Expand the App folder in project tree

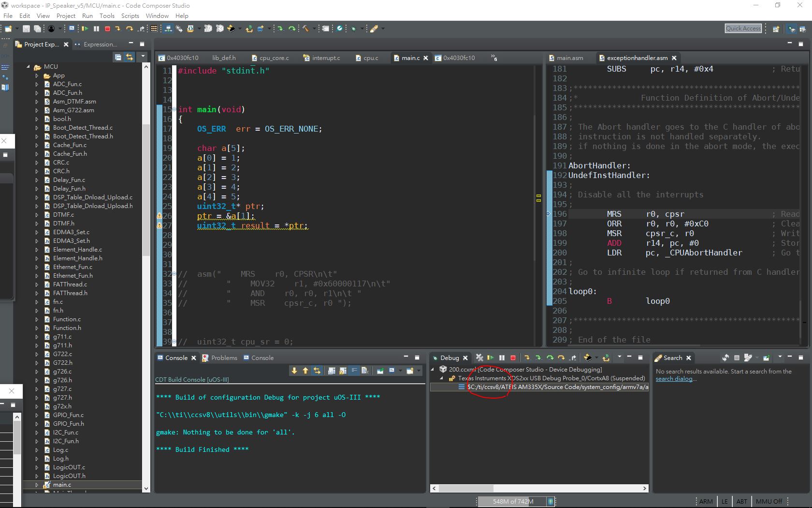coord(37,75)
